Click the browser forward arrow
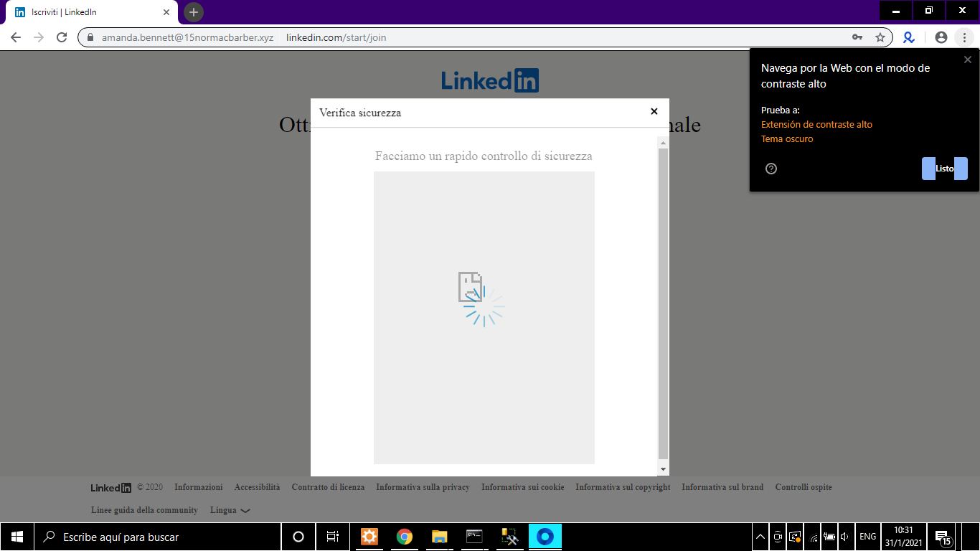 (39, 37)
